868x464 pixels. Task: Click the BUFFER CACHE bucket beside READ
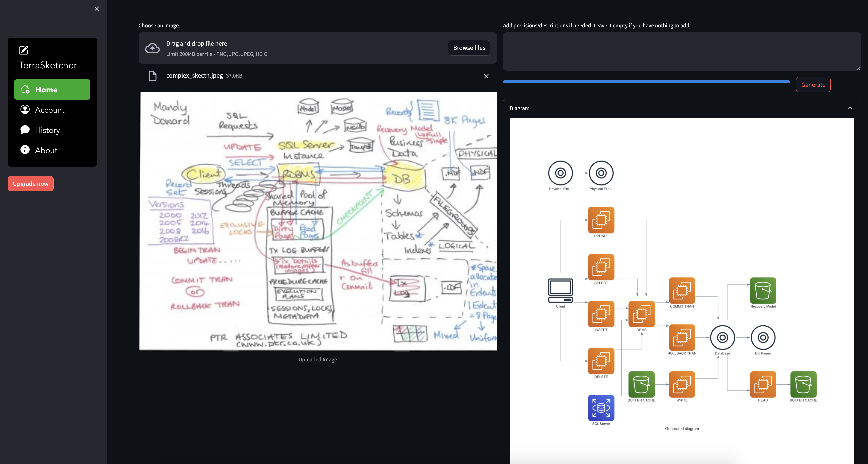803,384
